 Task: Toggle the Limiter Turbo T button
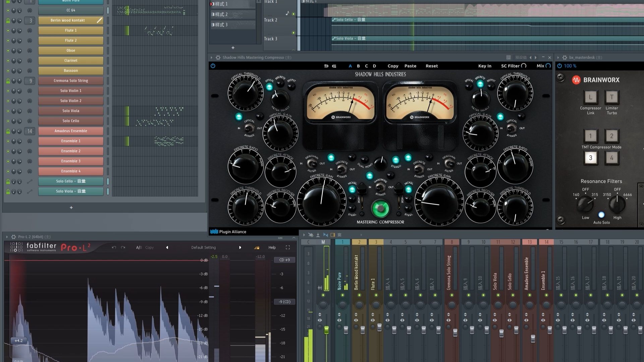coord(611,97)
